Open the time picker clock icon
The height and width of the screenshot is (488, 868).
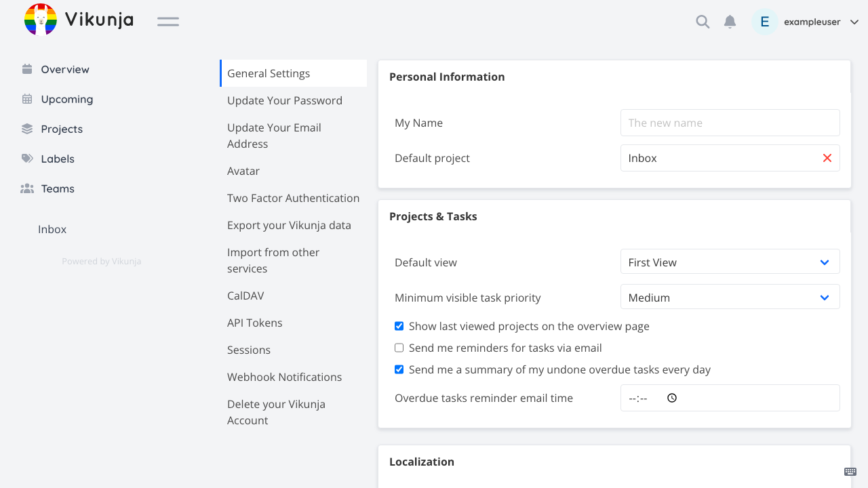pyautogui.click(x=672, y=398)
